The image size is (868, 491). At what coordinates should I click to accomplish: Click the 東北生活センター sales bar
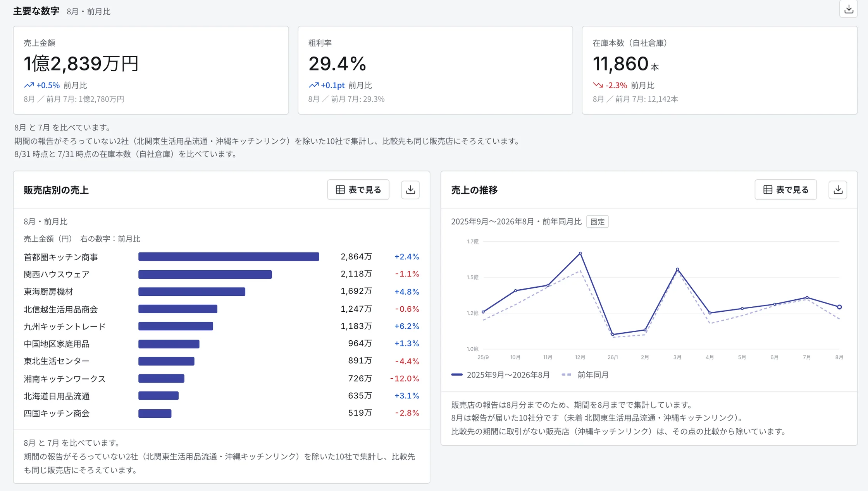pos(166,361)
